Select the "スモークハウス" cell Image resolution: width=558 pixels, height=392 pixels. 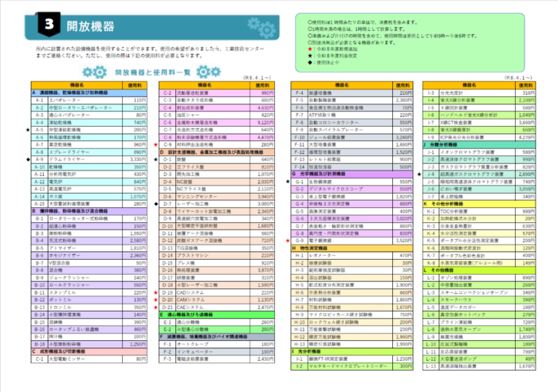click(477, 300)
